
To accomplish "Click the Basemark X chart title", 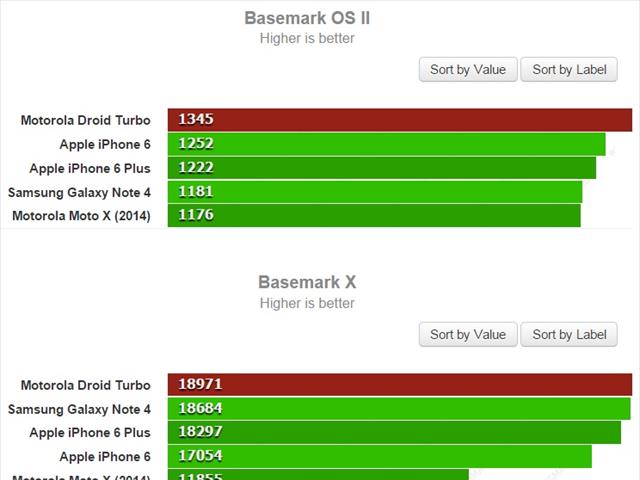I will (307, 282).
